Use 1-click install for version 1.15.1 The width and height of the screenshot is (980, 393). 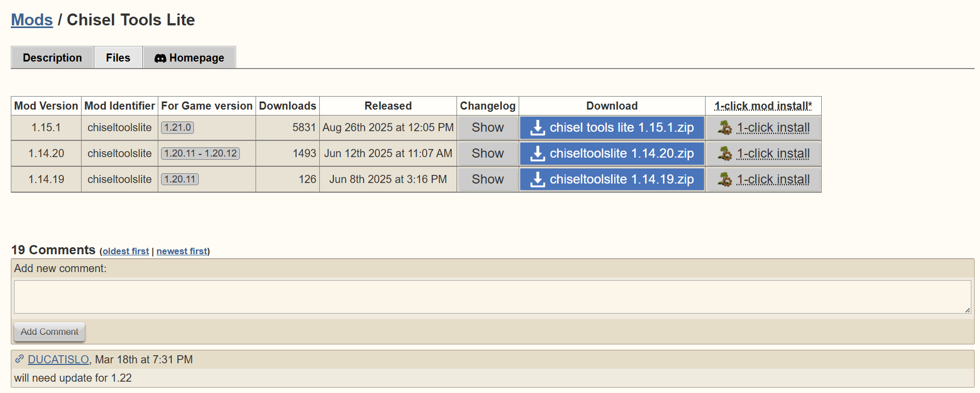click(763, 128)
